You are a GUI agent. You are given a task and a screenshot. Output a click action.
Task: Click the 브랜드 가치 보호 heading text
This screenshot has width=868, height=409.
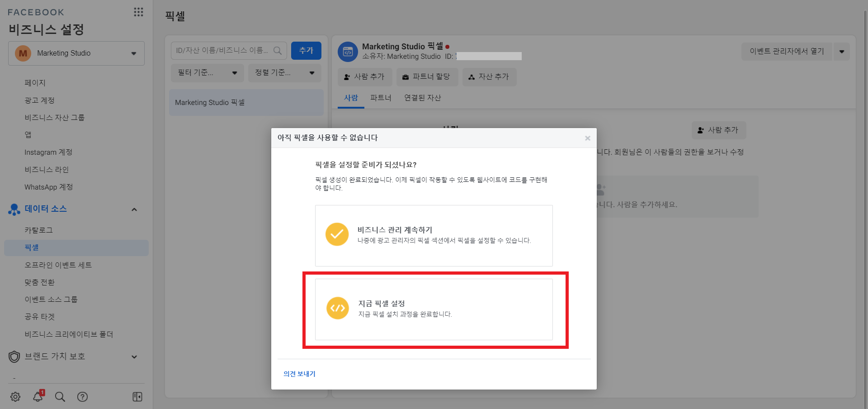click(55, 357)
